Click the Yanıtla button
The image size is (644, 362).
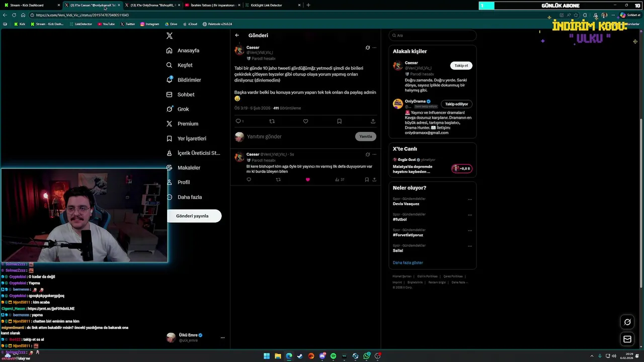pos(366,136)
